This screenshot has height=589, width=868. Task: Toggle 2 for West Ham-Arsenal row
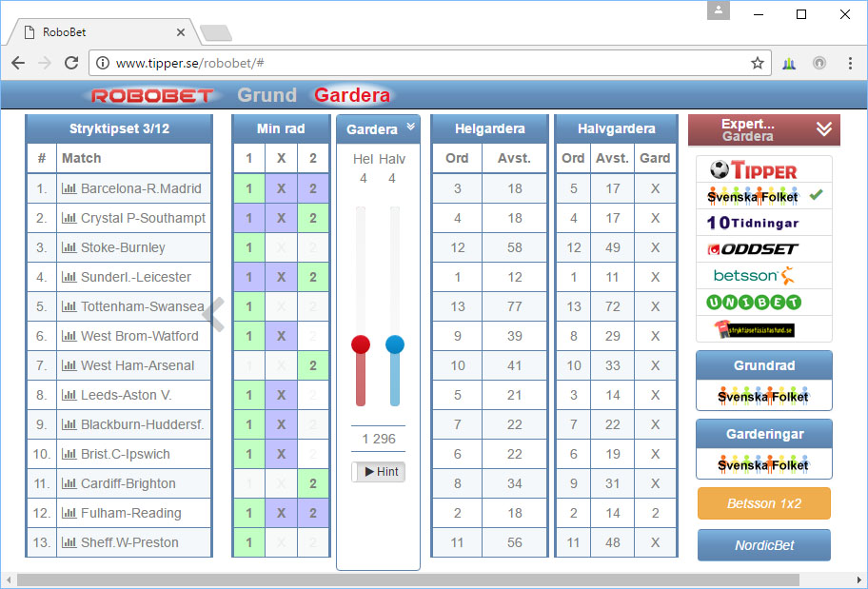tap(313, 365)
